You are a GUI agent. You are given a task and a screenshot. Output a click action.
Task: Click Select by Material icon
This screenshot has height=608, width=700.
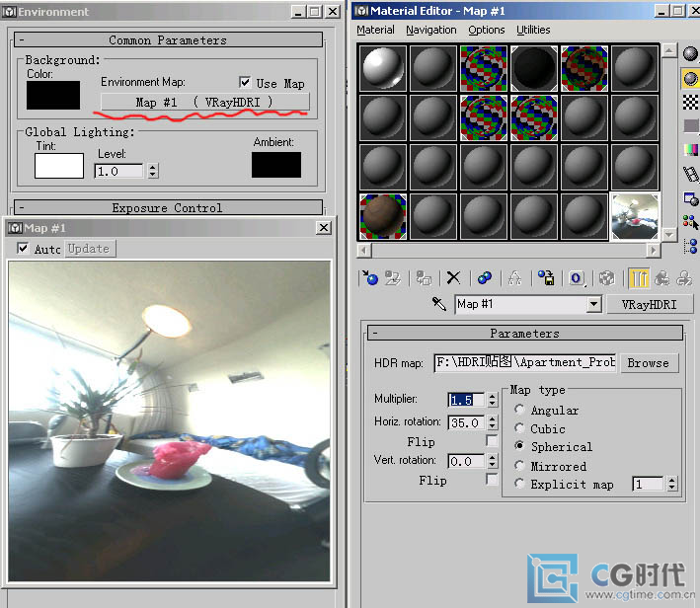tap(690, 221)
